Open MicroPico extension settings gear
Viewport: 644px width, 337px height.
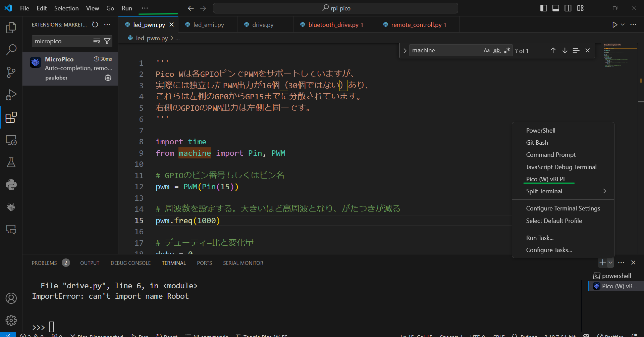coord(108,78)
